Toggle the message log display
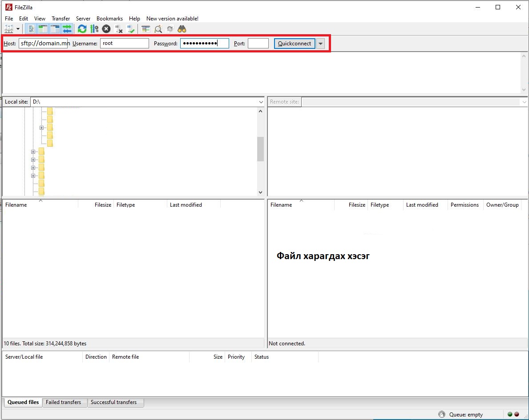 [31, 29]
